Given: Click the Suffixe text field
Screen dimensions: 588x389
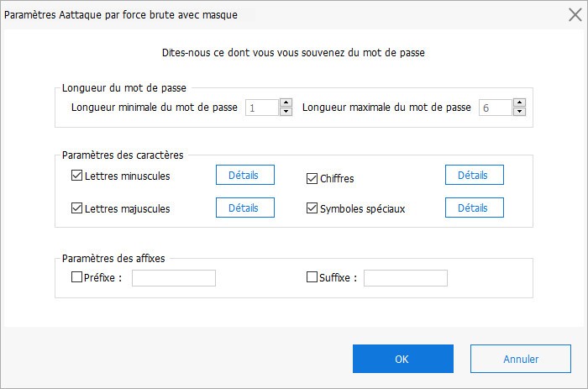Looking at the screenshot, I should [406, 278].
